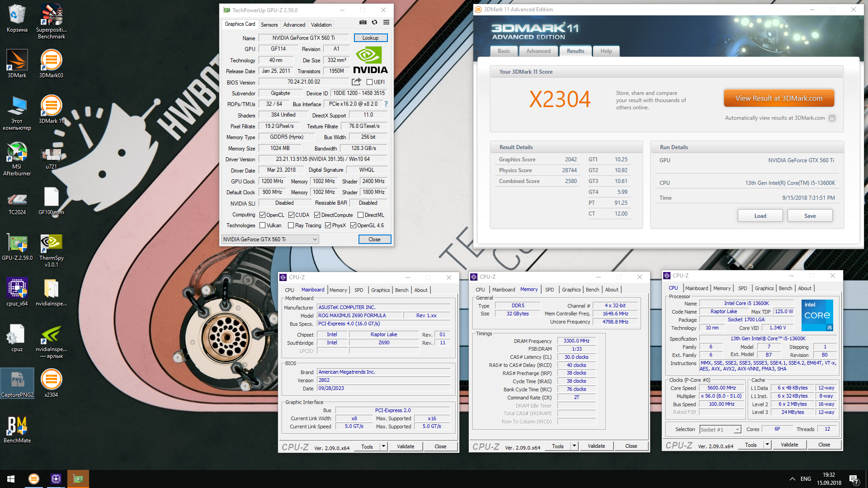
Task: Toggle the OpenCL checkbox
Action: click(262, 215)
